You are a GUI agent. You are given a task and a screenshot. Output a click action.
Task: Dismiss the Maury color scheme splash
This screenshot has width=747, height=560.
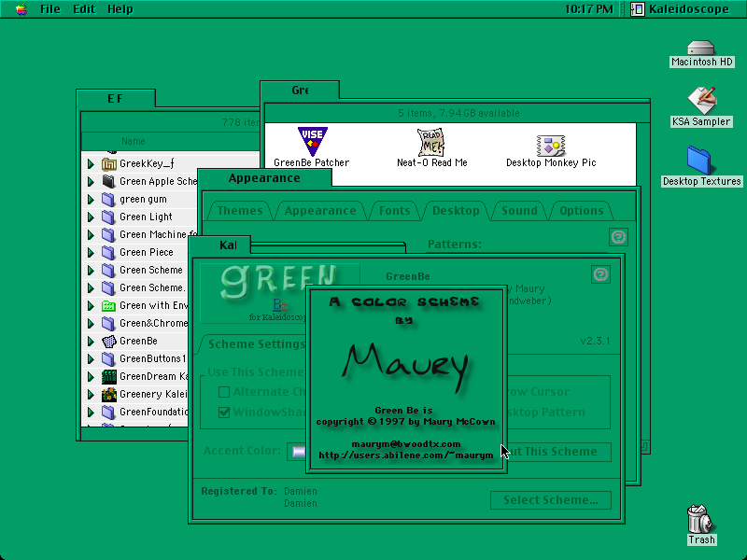point(406,380)
